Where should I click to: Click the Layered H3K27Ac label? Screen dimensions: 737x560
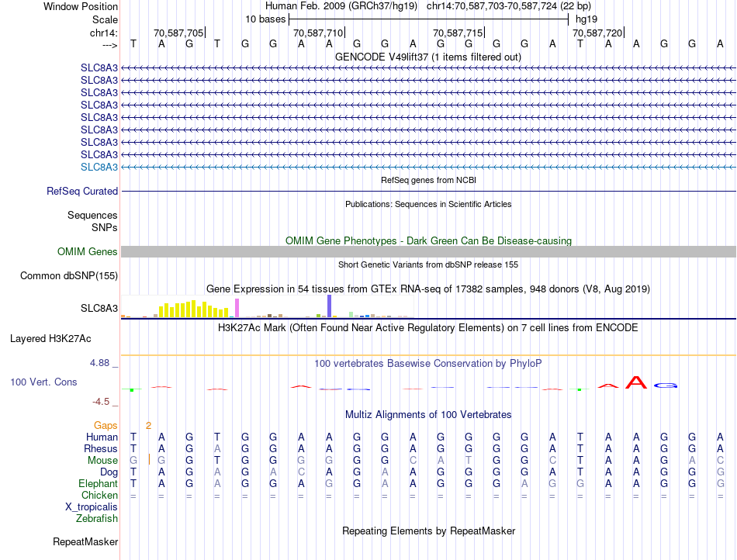50,339
